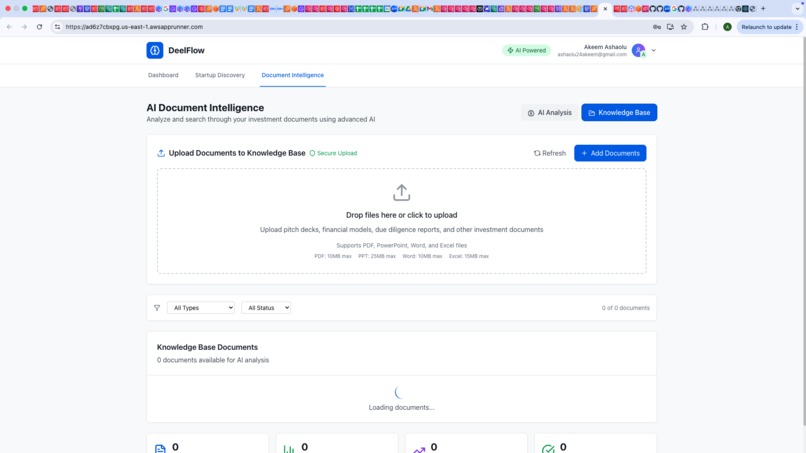The height and width of the screenshot is (453, 806).
Task: Click the page vertical scrollbar
Action: click(803, 231)
